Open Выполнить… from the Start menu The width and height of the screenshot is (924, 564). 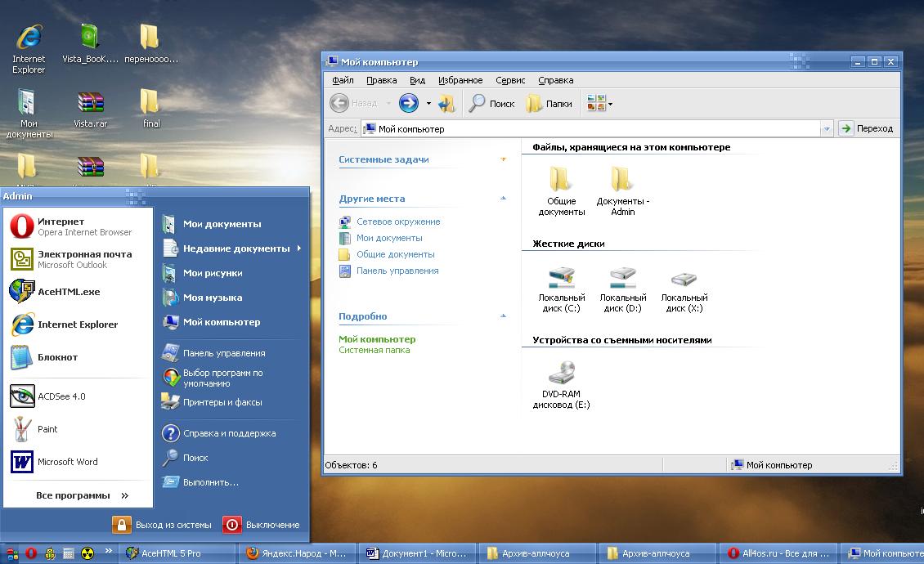point(231,482)
